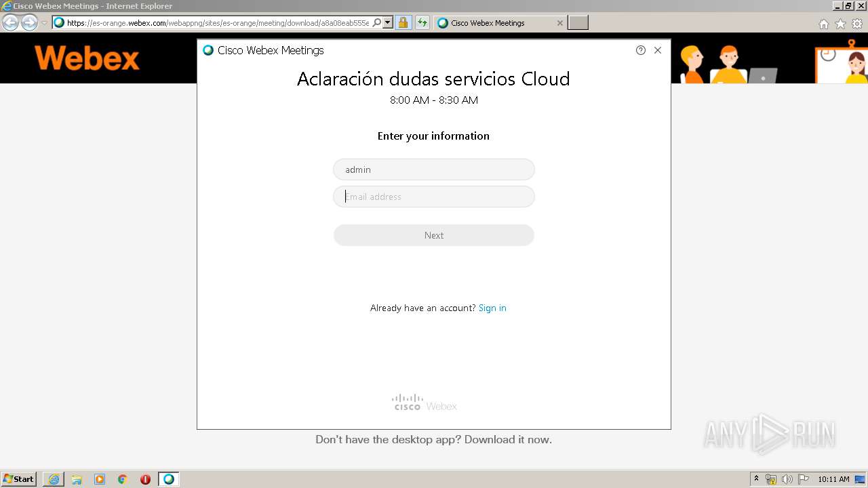The height and width of the screenshot is (488, 868).
Task: Open the recent pages dropdown arrow
Action: click(x=44, y=23)
